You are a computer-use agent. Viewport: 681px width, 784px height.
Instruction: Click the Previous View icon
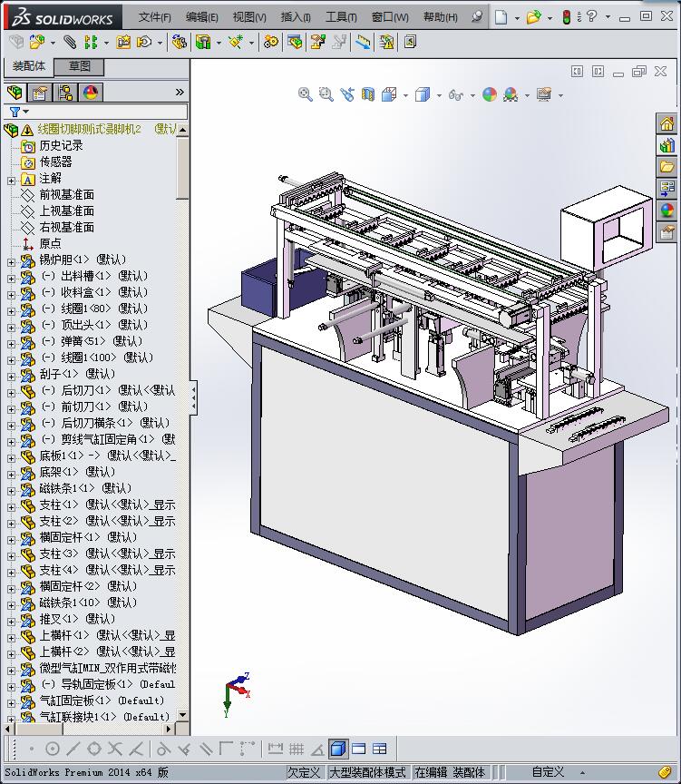click(x=347, y=94)
